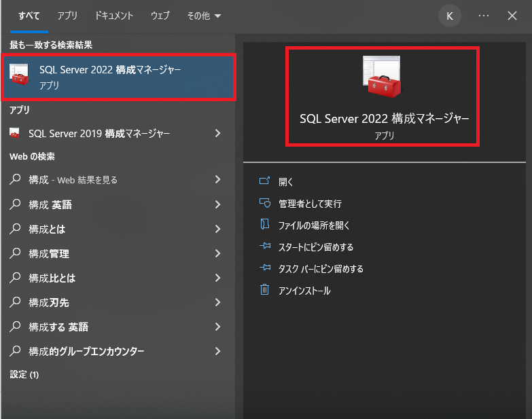Click search icon beside 構成 - Web 結果を見る

(x=15, y=179)
